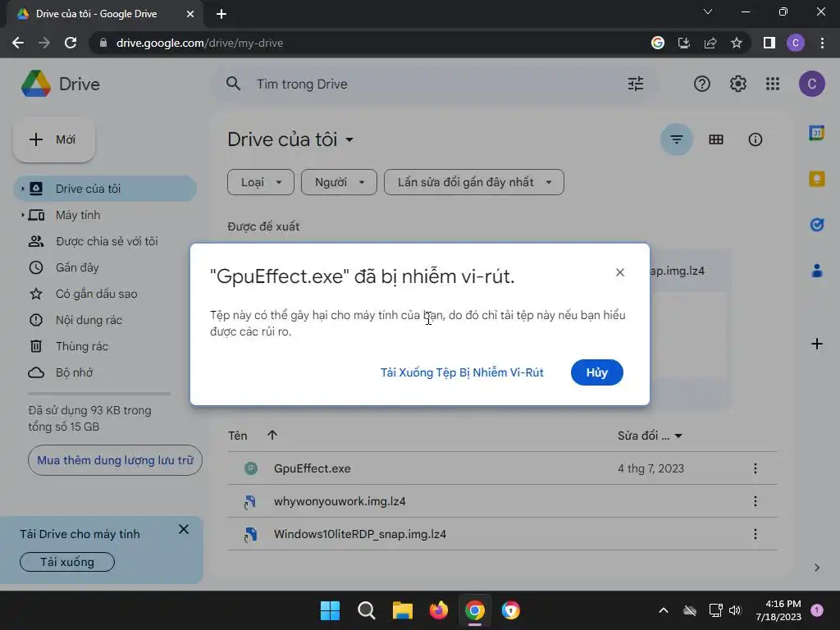This screenshot has width=840, height=630.
Task: Select whywonyouwork.img.lz4 file row
Action: 502,501
